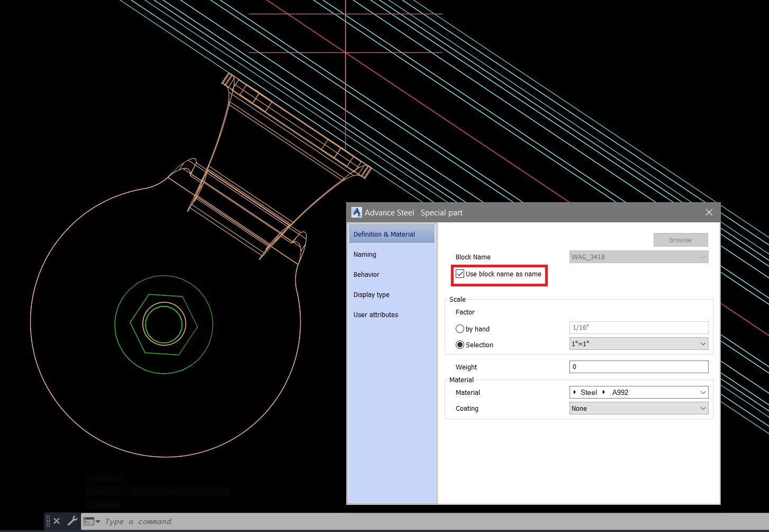
Task: Switch to the Behavior page
Action: 366,274
